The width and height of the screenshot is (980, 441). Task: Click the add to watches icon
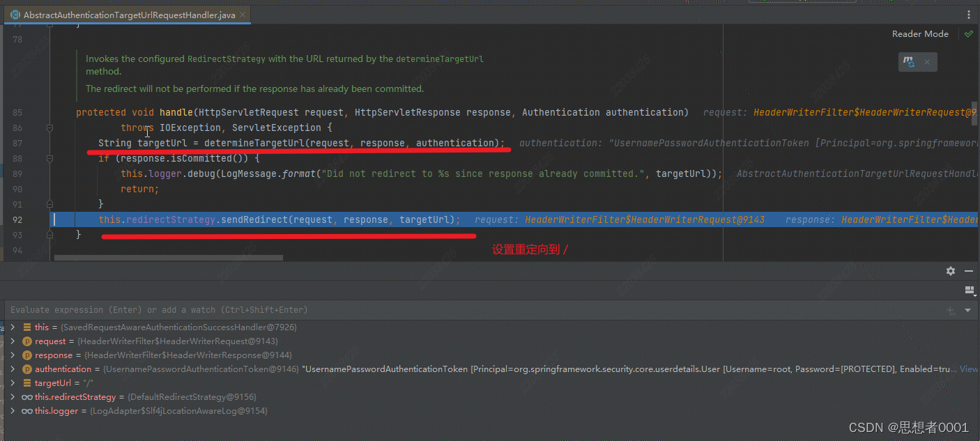pyautogui.click(x=951, y=311)
